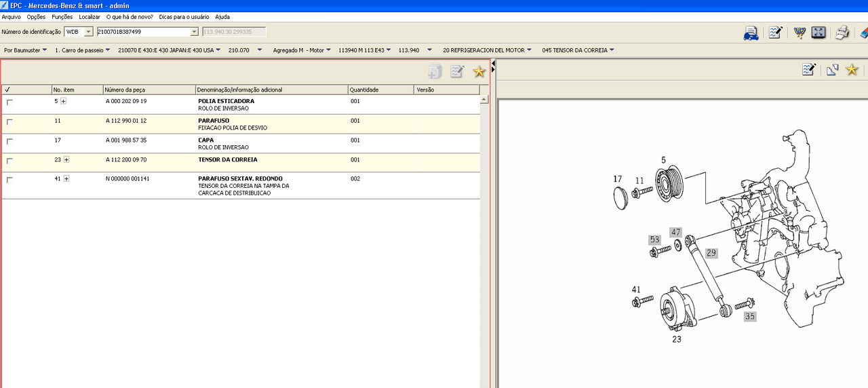The image size is (868, 388).
Task: Open the WDB prefix dropdown
Action: (x=89, y=32)
